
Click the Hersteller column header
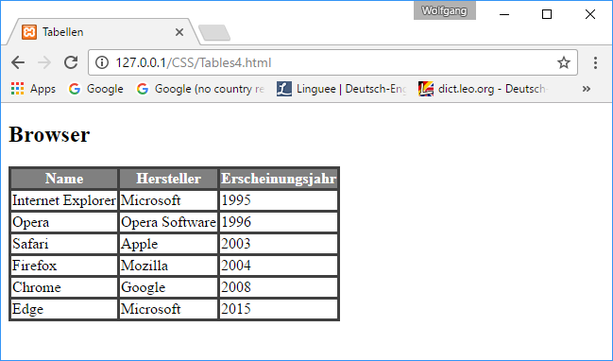coord(168,179)
